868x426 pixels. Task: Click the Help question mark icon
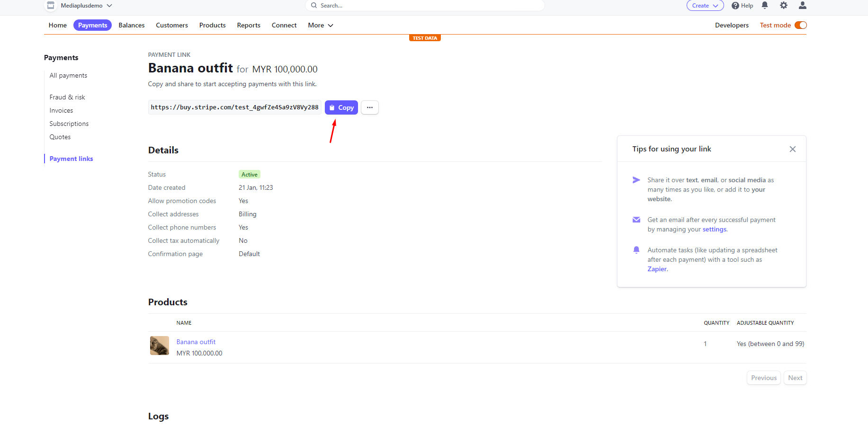click(735, 6)
